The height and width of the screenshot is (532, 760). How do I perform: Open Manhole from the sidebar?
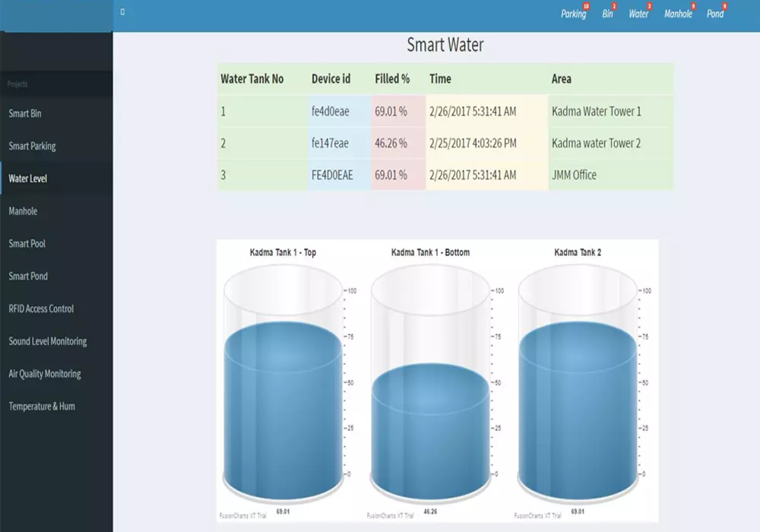21,211
